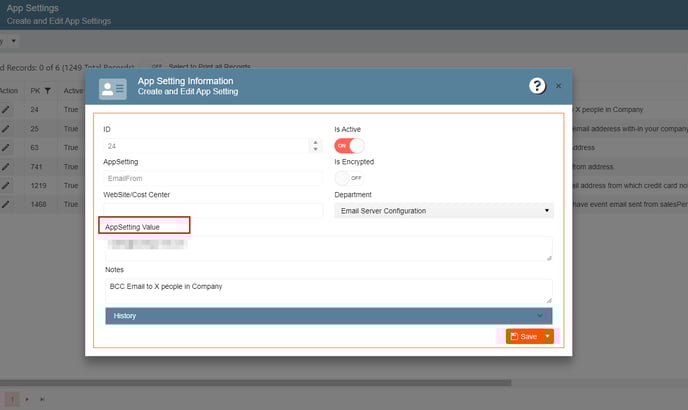This screenshot has width=688, height=410.
Task: Click PK cell 1468
Action: tap(39, 205)
